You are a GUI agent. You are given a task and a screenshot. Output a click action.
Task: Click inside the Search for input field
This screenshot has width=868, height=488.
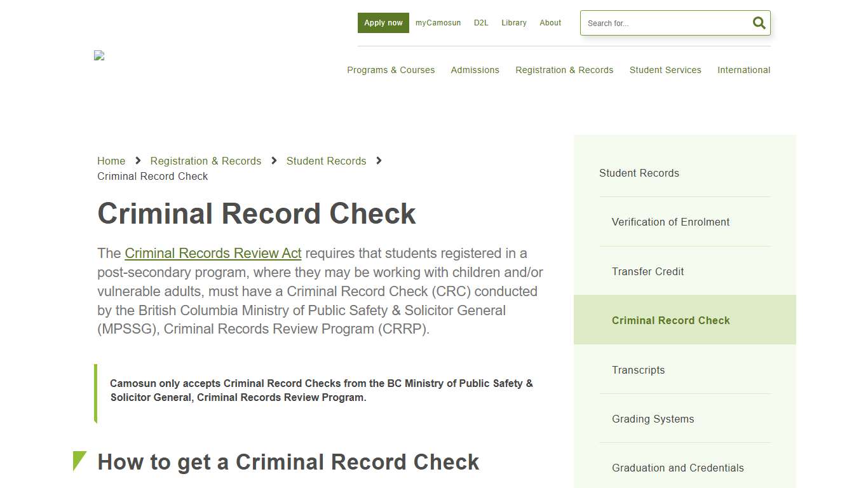[661, 23]
